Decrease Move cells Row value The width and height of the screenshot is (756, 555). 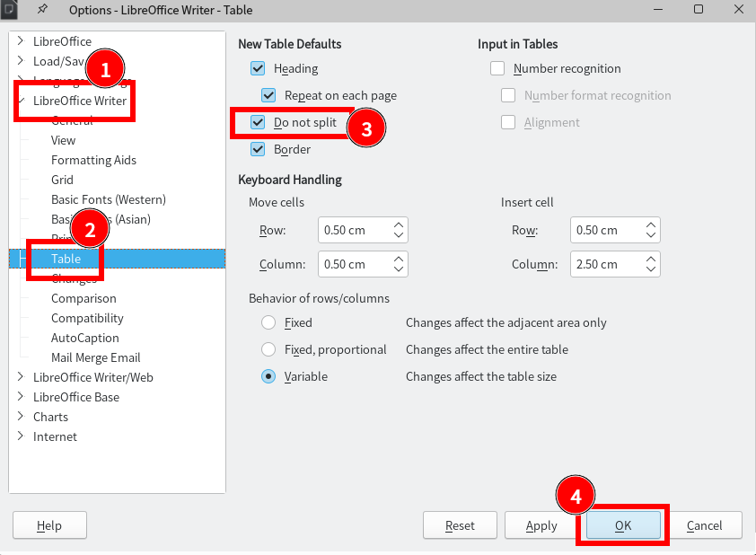(x=399, y=234)
